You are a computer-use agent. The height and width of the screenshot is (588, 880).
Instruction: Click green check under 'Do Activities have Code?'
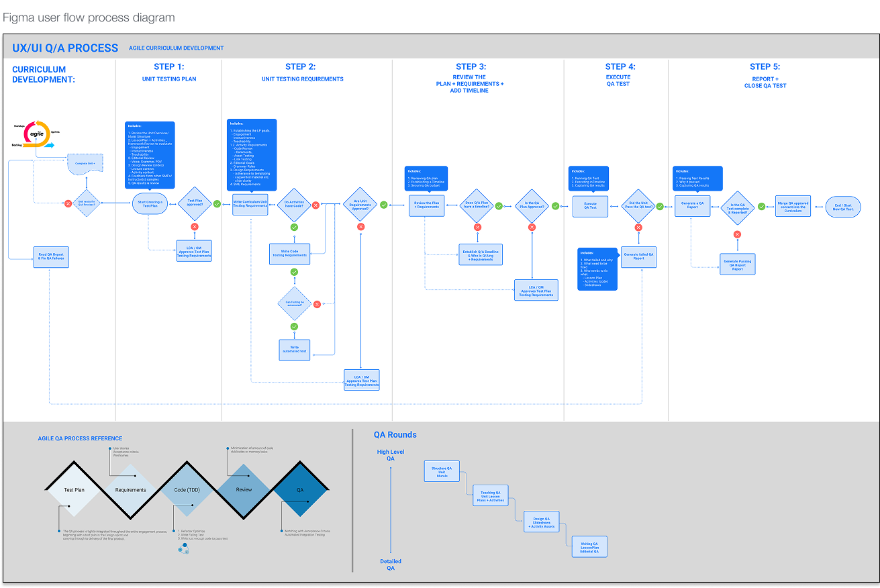click(x=294, y=228)
